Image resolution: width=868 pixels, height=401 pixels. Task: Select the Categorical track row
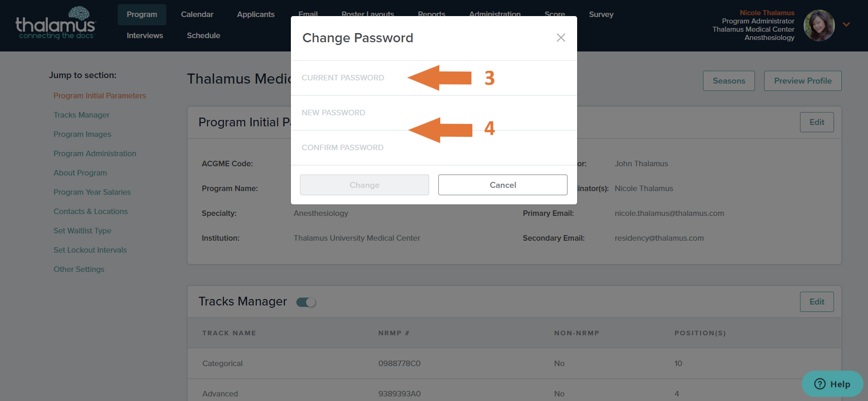[x=514, y=363]
